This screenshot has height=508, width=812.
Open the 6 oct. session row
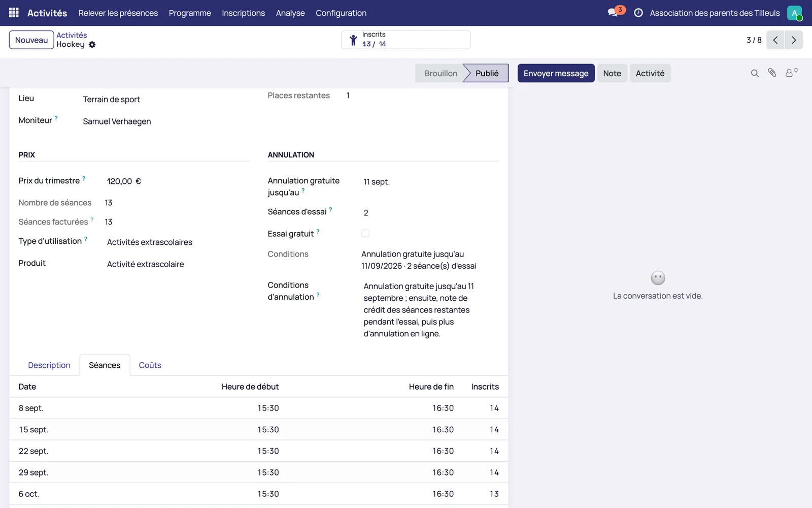point(259,494)
